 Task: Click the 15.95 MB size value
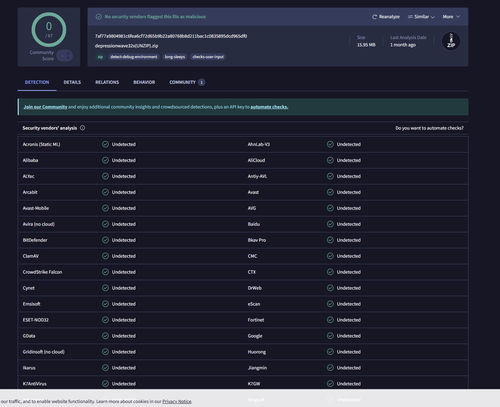[366, 45]
